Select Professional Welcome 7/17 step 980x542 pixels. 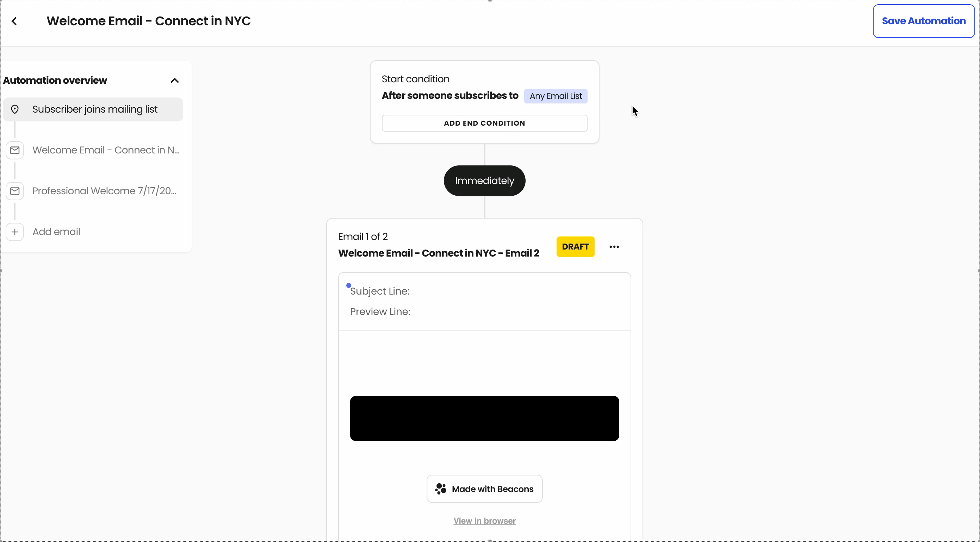point(104,191)
